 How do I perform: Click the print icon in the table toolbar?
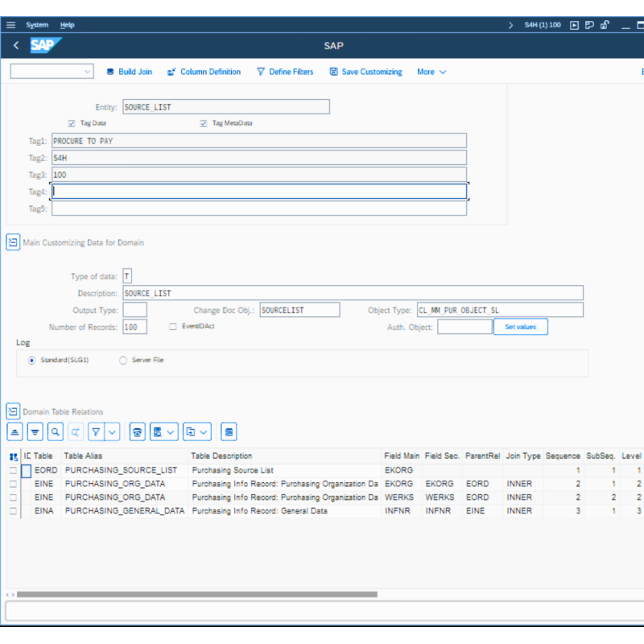tap(136, 431)
